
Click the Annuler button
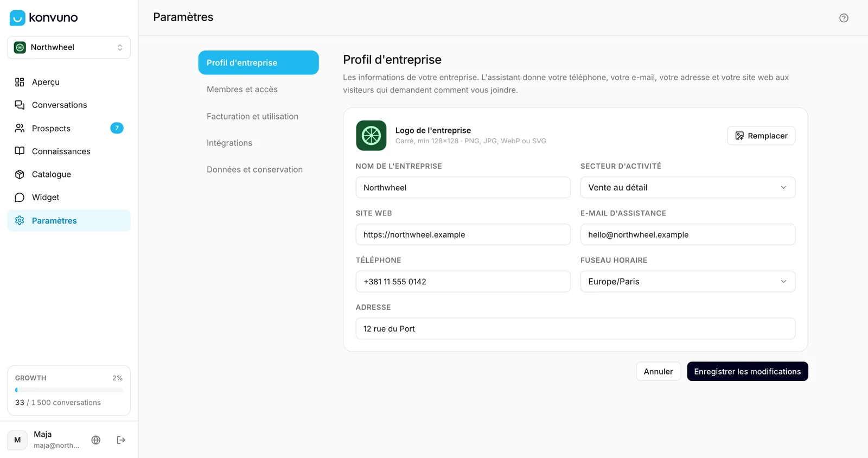coord(658,372)
